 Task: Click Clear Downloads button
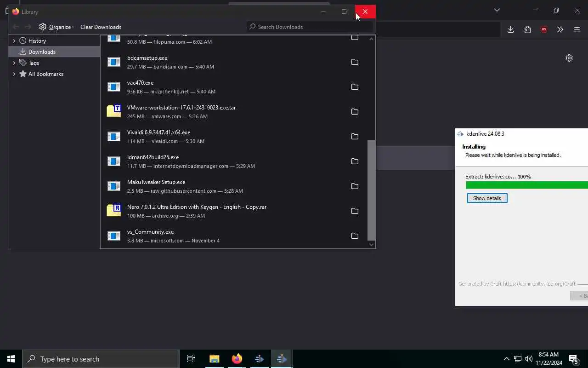pos(101,27)
